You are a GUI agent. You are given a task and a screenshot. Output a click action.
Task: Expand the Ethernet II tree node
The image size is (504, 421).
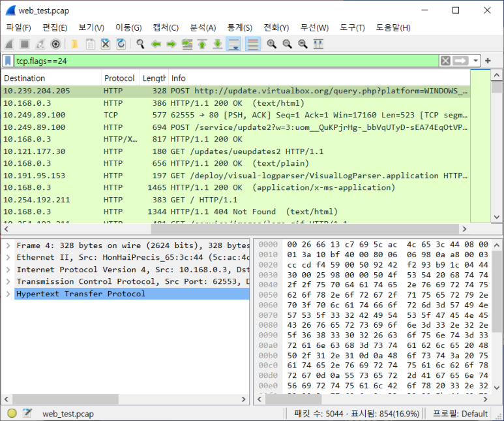tap(8, 257)
